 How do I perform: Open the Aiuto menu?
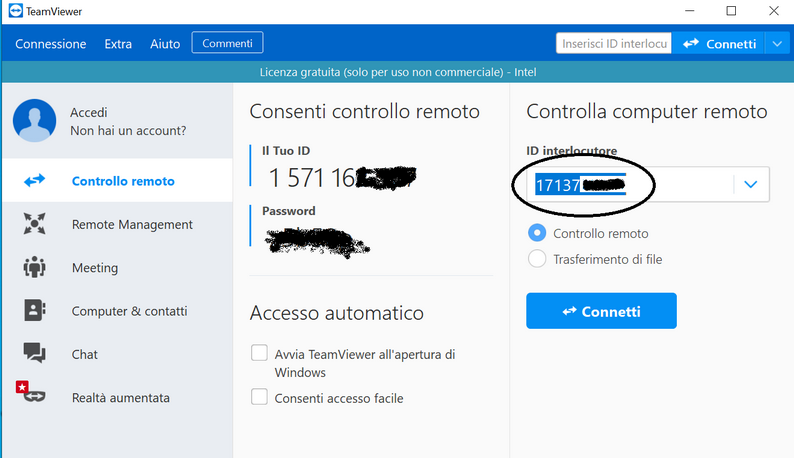point(165,44)
